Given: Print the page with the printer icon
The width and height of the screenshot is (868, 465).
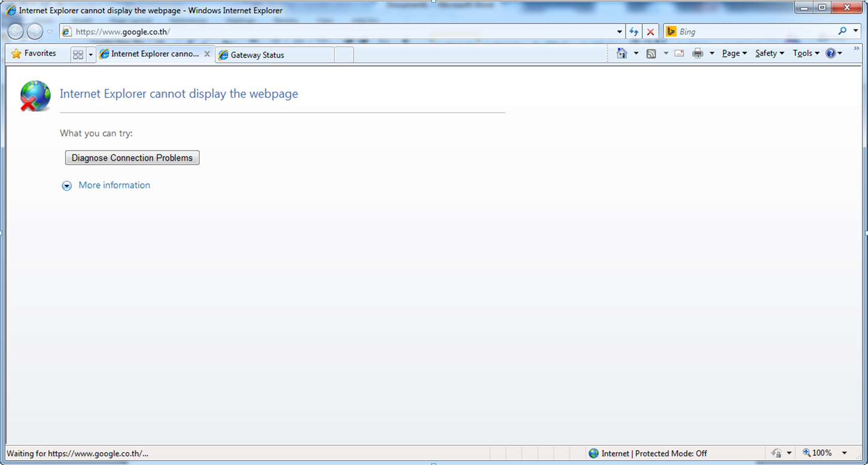Looking at the screenshot, I should [698, 53].
